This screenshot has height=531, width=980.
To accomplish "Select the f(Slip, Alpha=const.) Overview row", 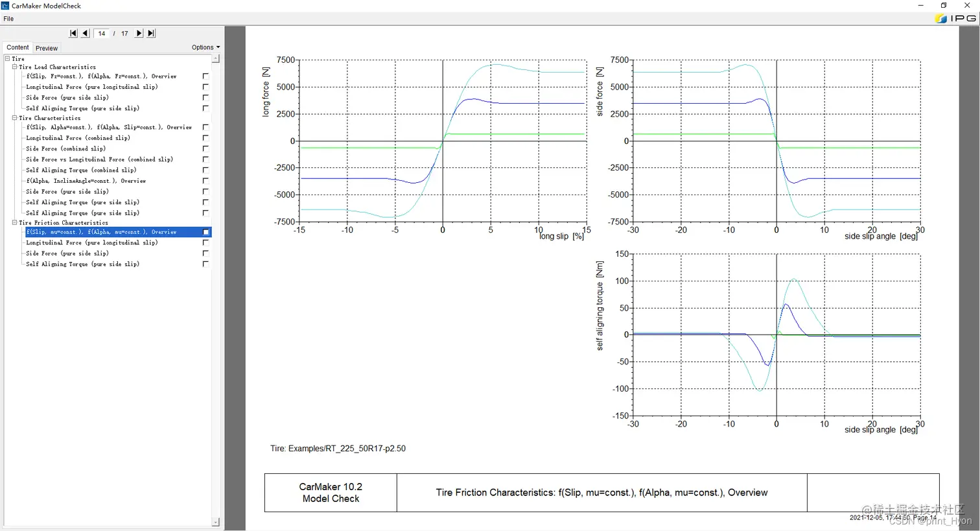I will click(109, 127).
